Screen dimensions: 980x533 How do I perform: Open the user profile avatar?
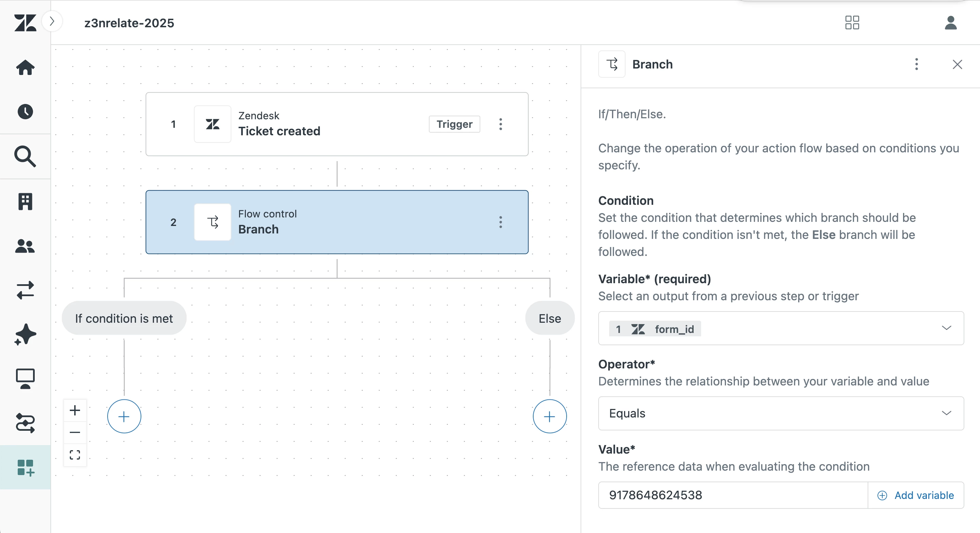click(x=950, y=22)
